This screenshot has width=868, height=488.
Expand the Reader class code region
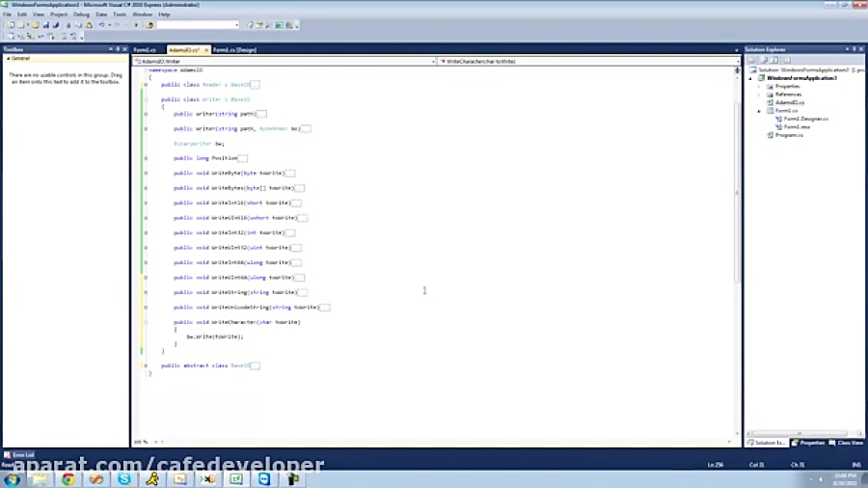[146, 85]
